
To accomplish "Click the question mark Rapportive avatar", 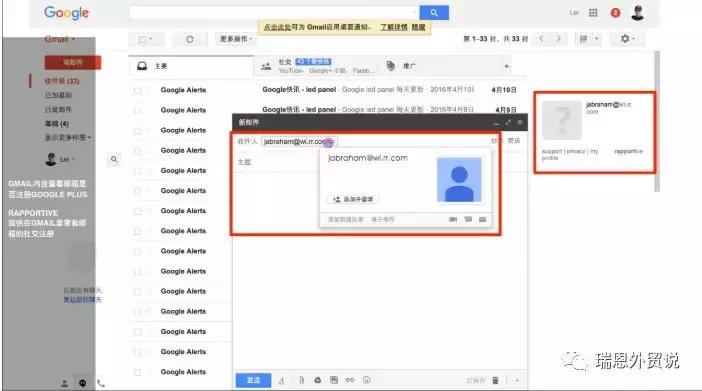I will pyautogui.click(x=562, y=120).
